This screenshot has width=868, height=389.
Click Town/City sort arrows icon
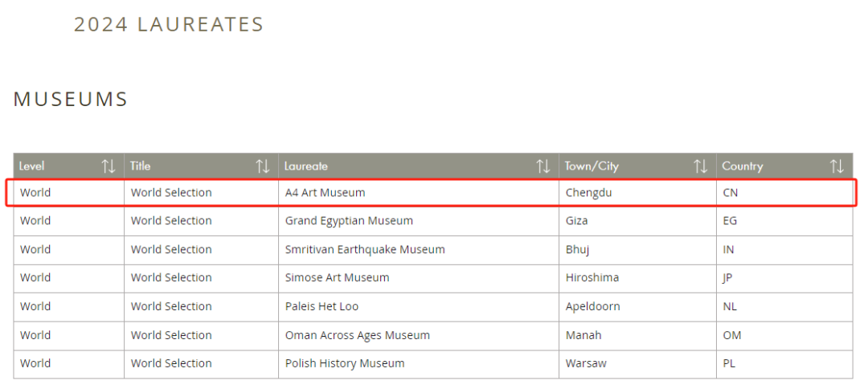[x=701, y=166]
